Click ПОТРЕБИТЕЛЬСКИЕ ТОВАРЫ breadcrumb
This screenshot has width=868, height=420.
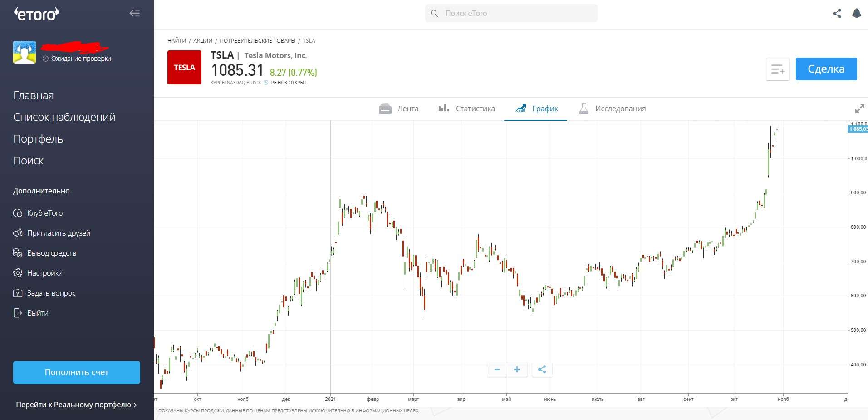[x=258, y=40]
